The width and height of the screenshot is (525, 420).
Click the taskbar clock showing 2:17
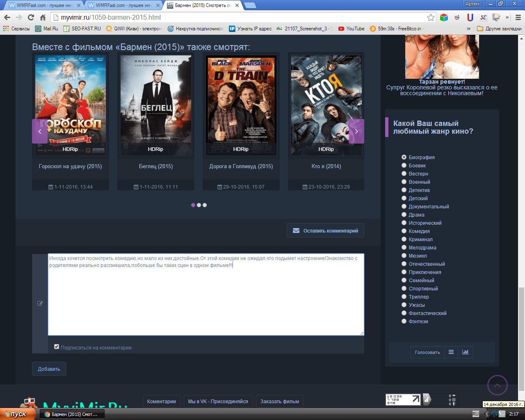(514, 414)
